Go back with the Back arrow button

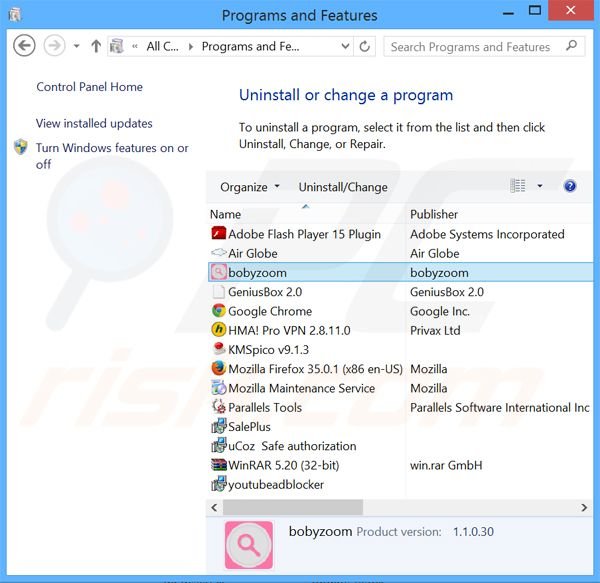pyautogui.click(x=24, y=46)
